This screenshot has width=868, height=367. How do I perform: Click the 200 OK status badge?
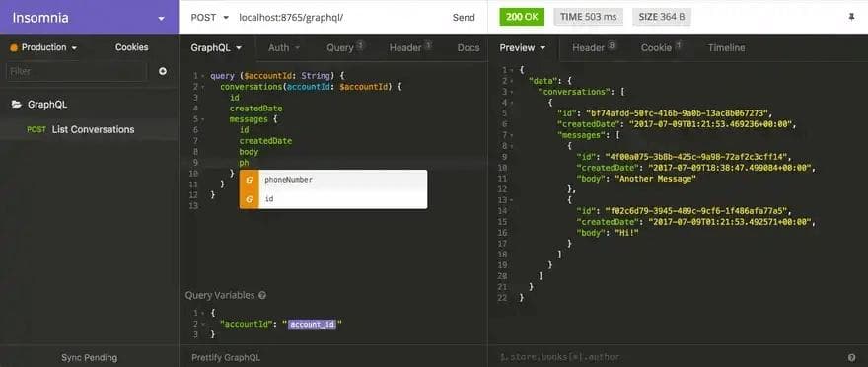[522, 17]
